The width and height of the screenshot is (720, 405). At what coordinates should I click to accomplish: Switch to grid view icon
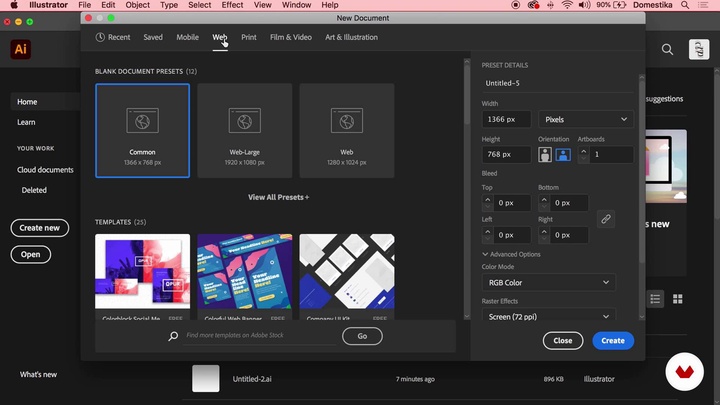coord(678,299)
